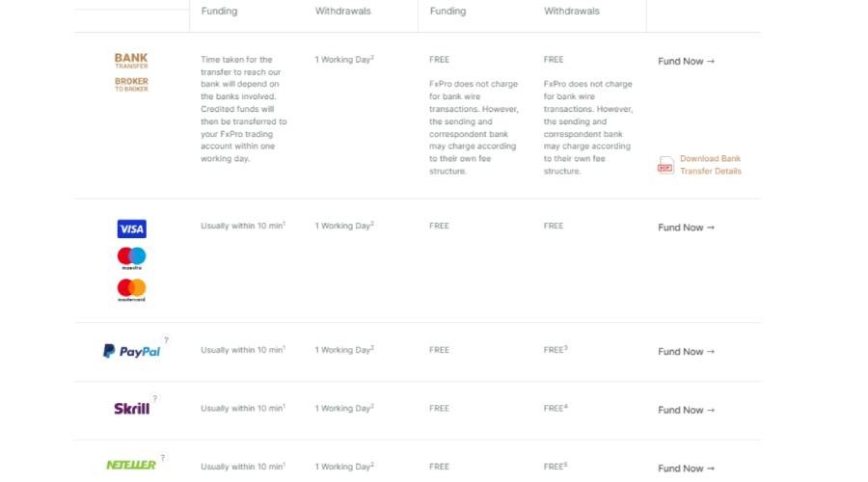Image resolution: width=868 pixels, height=482 pixels.
Task: Click Fund Now for Skrill
Action: (686, 410)
